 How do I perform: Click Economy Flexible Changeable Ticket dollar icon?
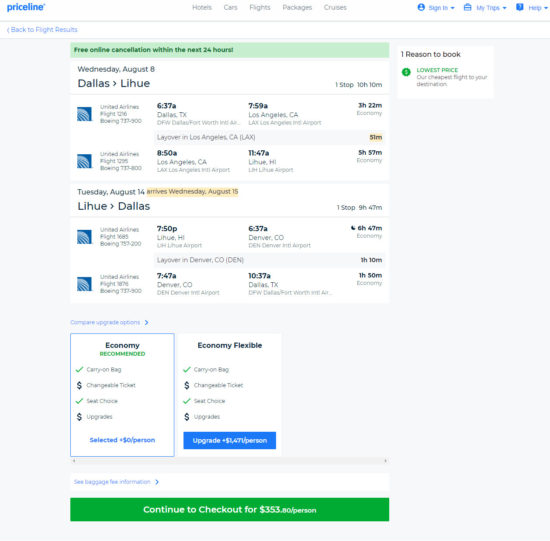coord(187,385)
